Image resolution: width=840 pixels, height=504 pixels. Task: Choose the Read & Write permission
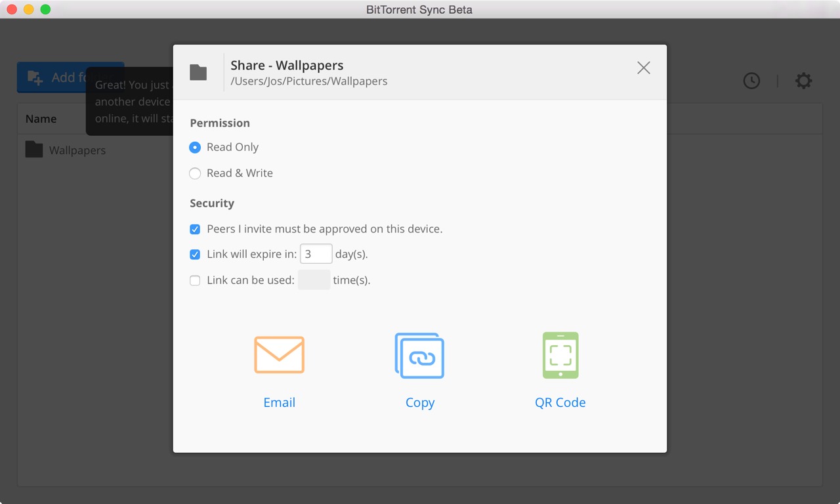pos(195,174)
